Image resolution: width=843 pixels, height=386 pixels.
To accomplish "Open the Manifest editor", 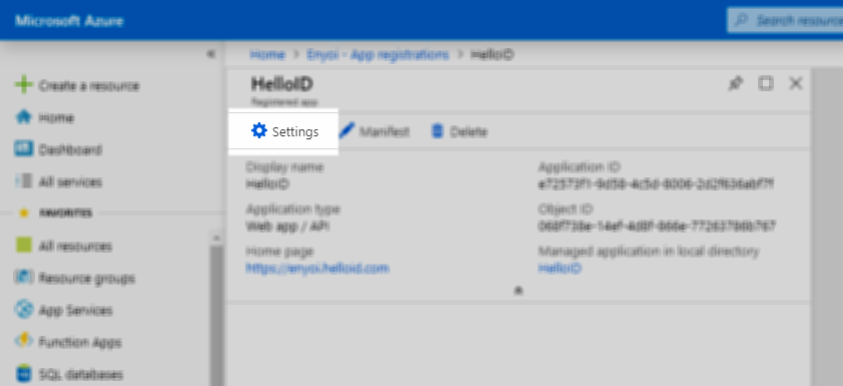I will click(x=375, y=132).
